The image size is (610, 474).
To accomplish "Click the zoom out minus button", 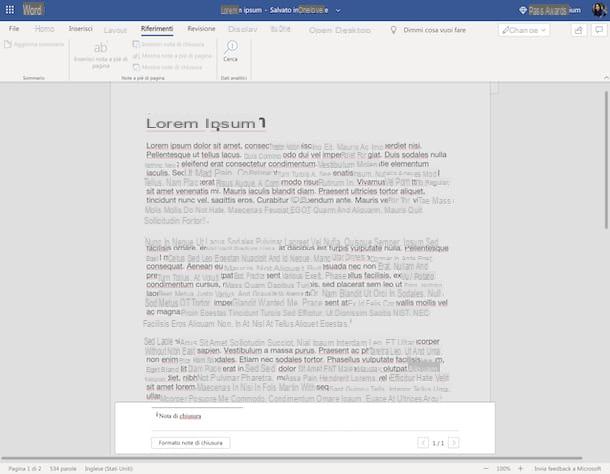I will click(x=486, y=469).
